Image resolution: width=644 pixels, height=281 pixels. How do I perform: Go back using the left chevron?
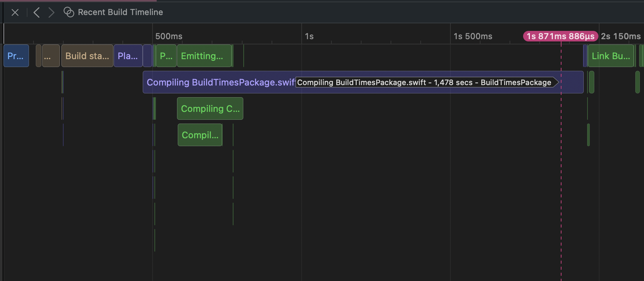click(x=37, y=12)
